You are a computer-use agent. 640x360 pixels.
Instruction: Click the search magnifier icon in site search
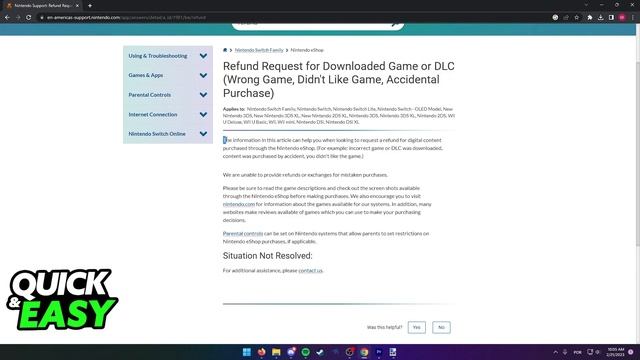[395, 24]
